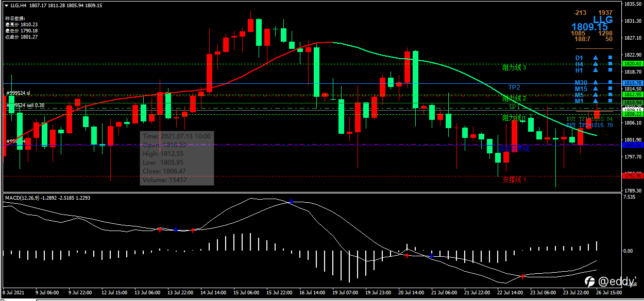Click the Close: 1806.47 tooltip line
Screen dimensions: 644x301
(x=164, y=171)
